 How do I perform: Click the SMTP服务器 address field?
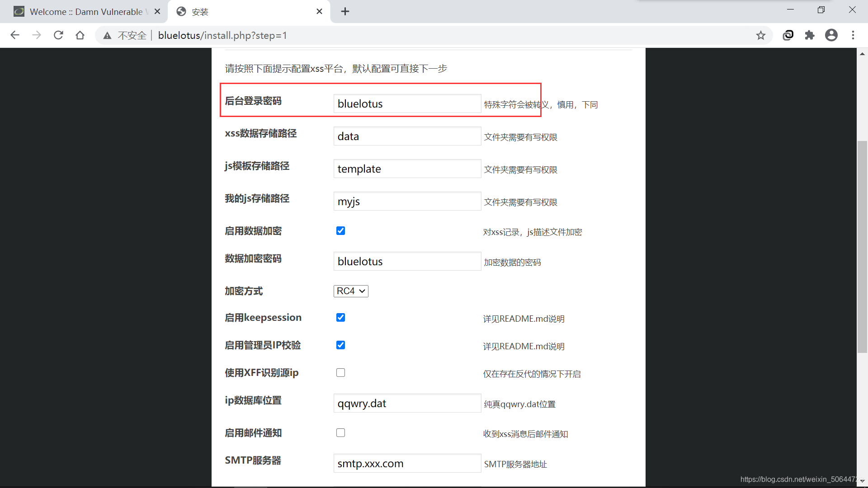[x=407, y=463]
